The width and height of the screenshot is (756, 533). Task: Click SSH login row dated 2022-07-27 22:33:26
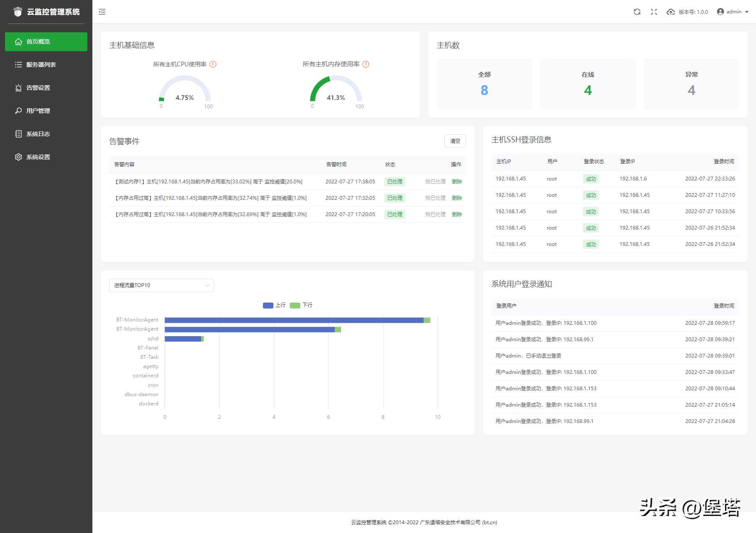tap(615, 179)
